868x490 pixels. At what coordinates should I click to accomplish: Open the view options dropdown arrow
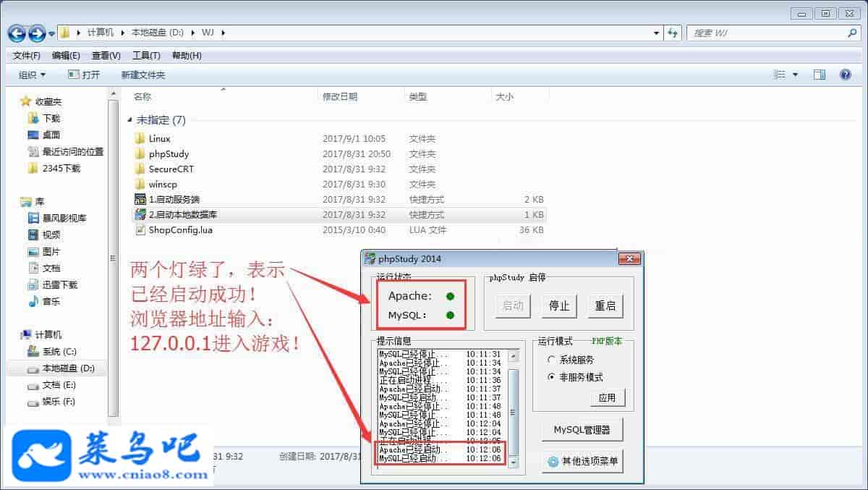pyautogui.click(x=796, y=75)
